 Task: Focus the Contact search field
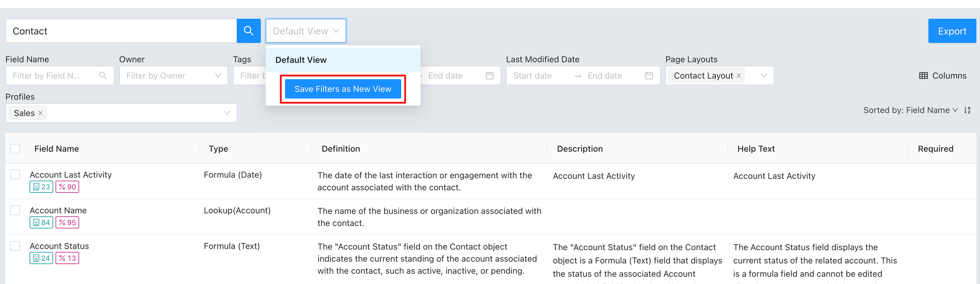(121, 31)
